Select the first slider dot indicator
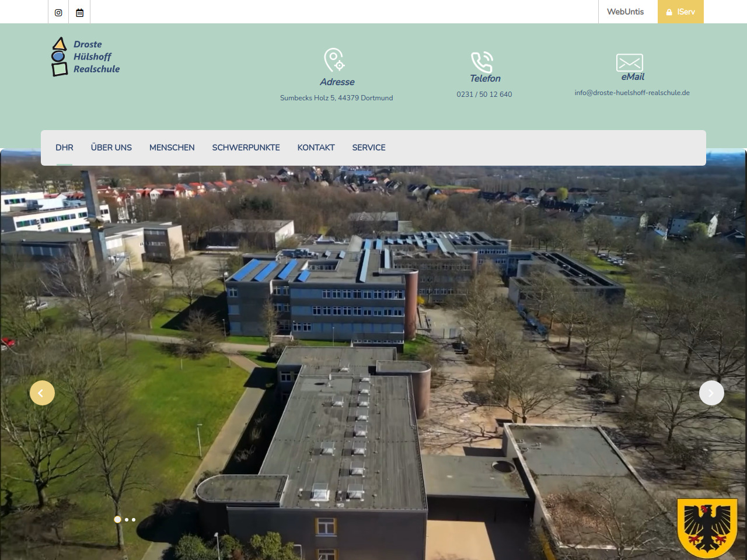This screenshot has height=560, width=747. (118, 519)
